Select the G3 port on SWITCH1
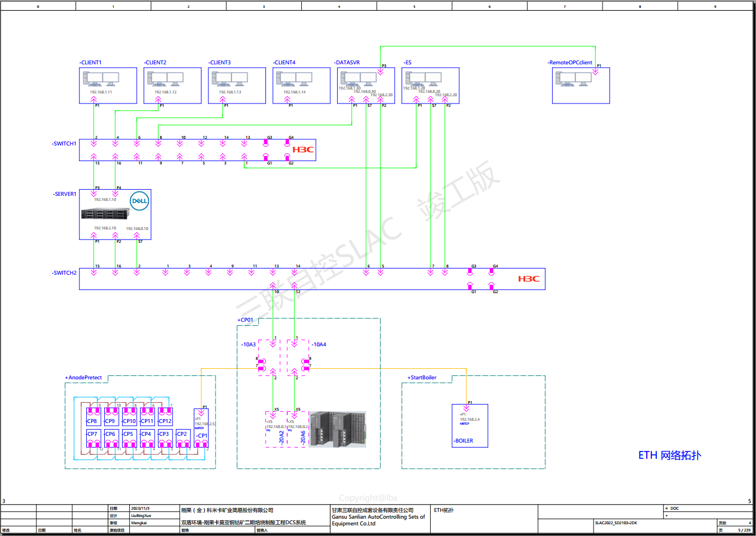Viewport: 756px width, 536px height. pos(265,143)
